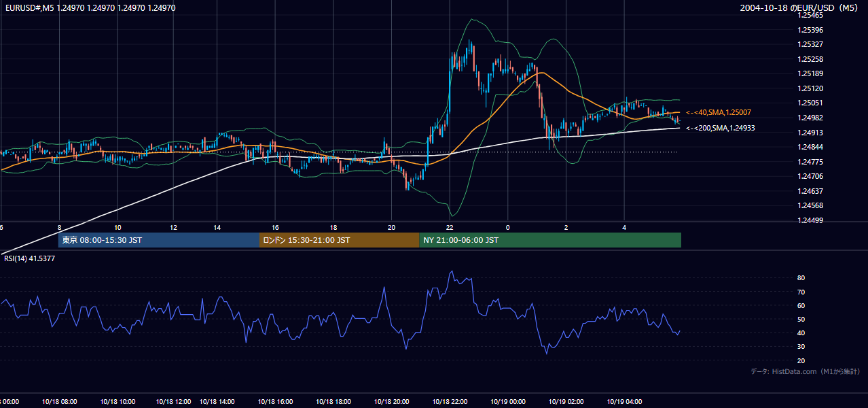This screenshot has height=408, width=868.
Task: Click RSI axis level 80
Action: click(801, 278)
